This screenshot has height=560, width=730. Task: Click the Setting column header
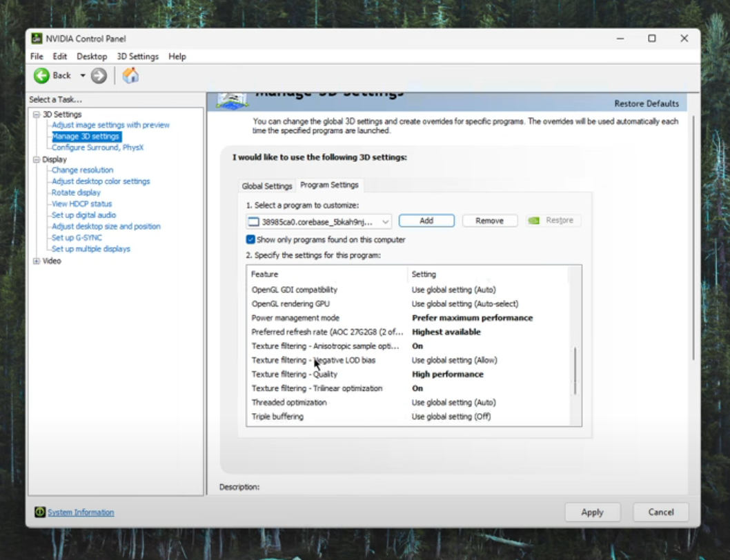pos(488,274)
